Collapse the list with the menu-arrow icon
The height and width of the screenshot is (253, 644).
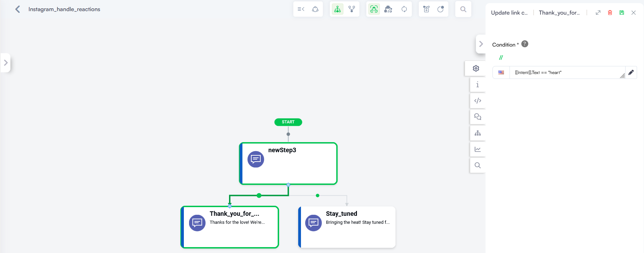301,9
